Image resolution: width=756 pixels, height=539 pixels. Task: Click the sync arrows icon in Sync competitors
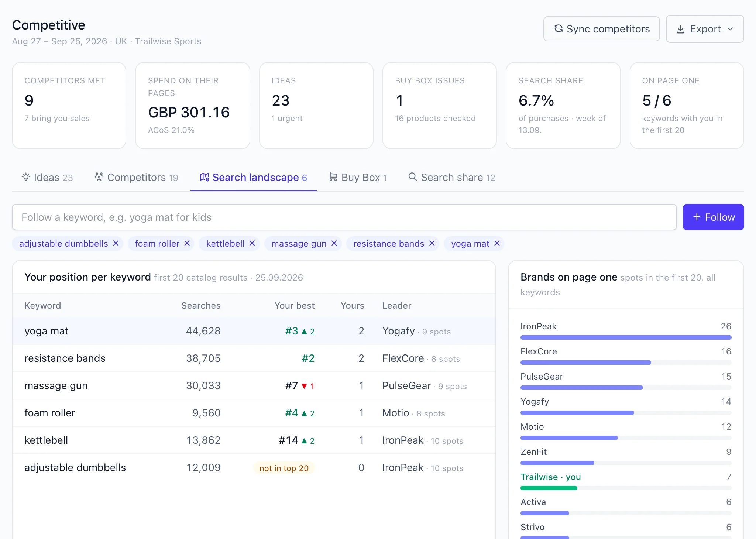[559, 29]
